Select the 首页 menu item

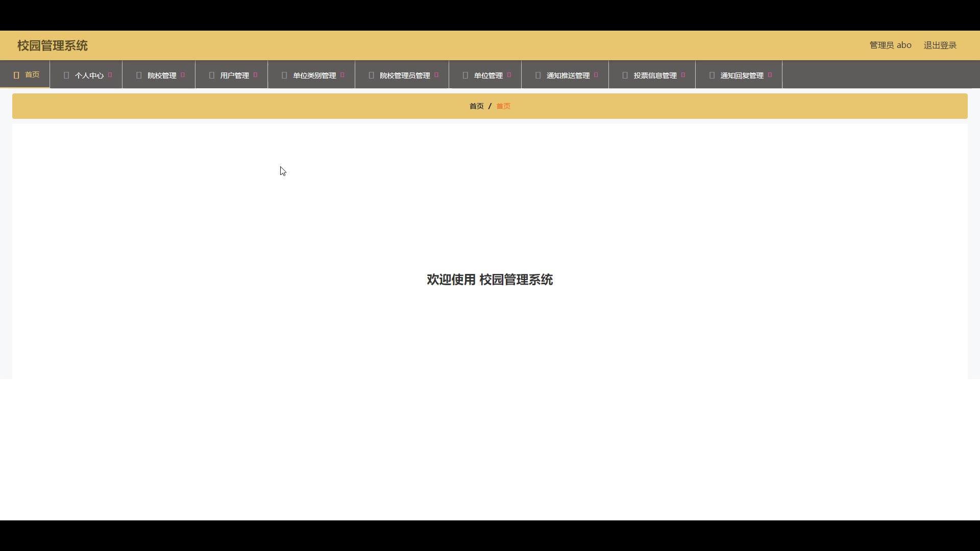point(25,74)
